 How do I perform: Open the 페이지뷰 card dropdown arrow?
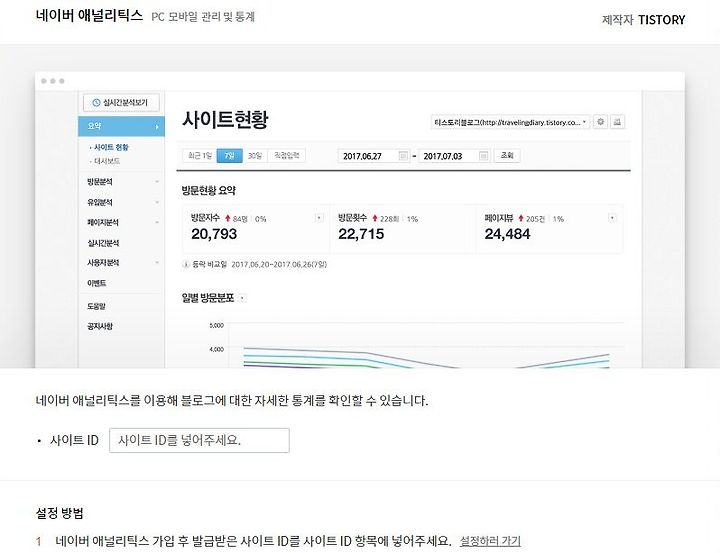612,218
